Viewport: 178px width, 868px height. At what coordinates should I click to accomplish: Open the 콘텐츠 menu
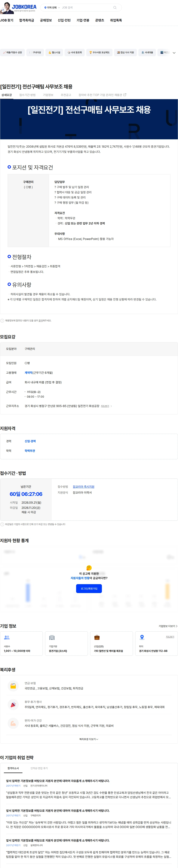pyautogui.click(x=100, y=20)
